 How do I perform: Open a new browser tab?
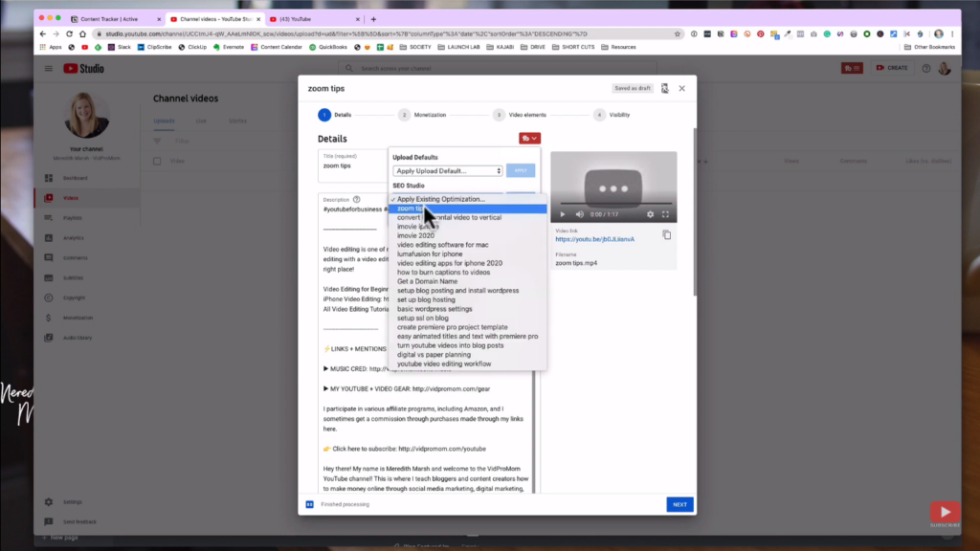(374, 19)
